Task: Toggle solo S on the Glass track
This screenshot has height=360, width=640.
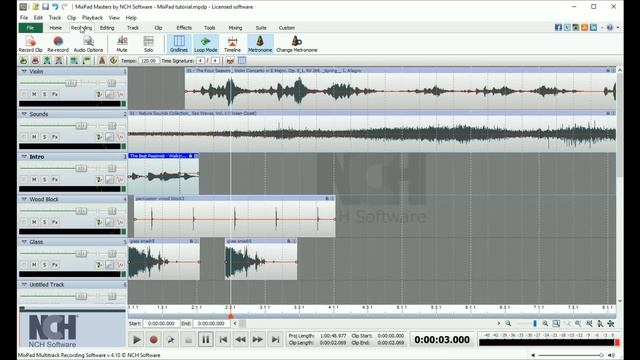Action: pyautogui.click(x=44, y=265)
